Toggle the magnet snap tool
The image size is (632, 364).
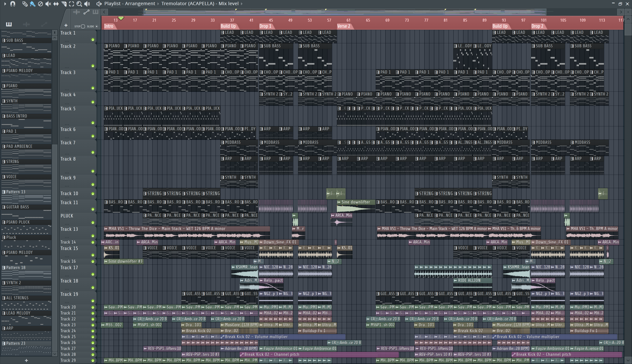pos(13,4)
